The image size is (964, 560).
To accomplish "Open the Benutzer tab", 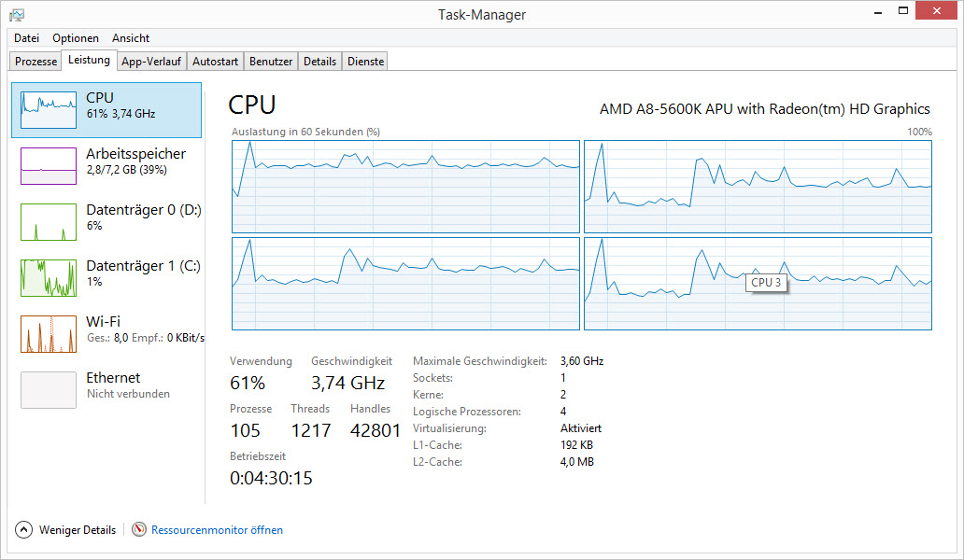I will 271,62.
